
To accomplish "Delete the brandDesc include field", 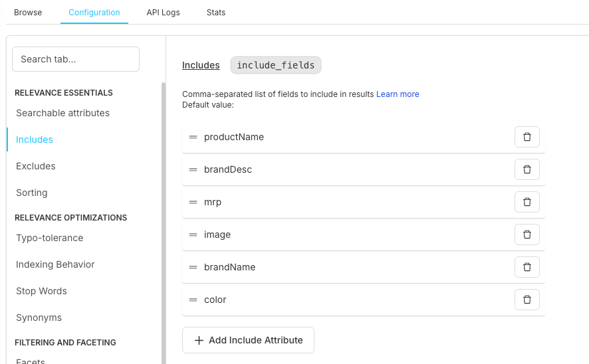I will pos(527,169).
